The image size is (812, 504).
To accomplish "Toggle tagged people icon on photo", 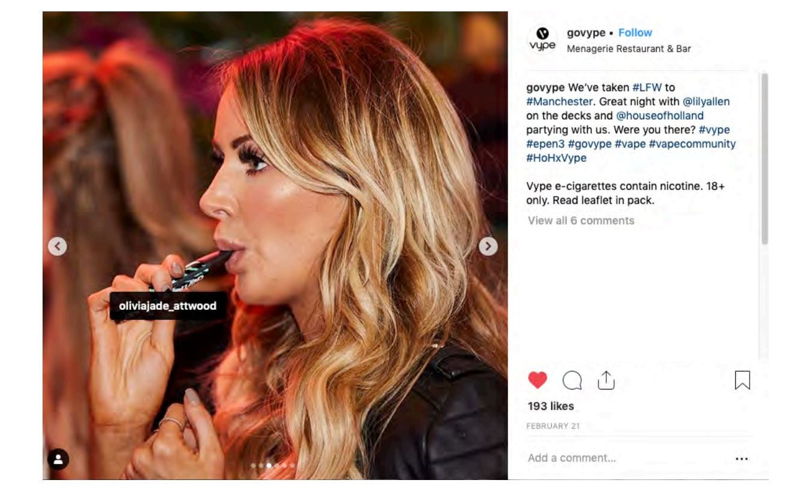I will pos(58,460).
